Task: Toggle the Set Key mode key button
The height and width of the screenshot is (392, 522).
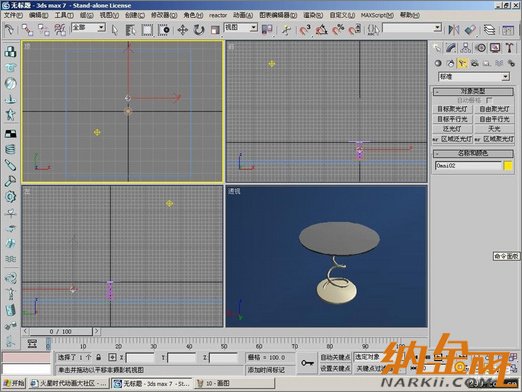Action: pos(307,363)
